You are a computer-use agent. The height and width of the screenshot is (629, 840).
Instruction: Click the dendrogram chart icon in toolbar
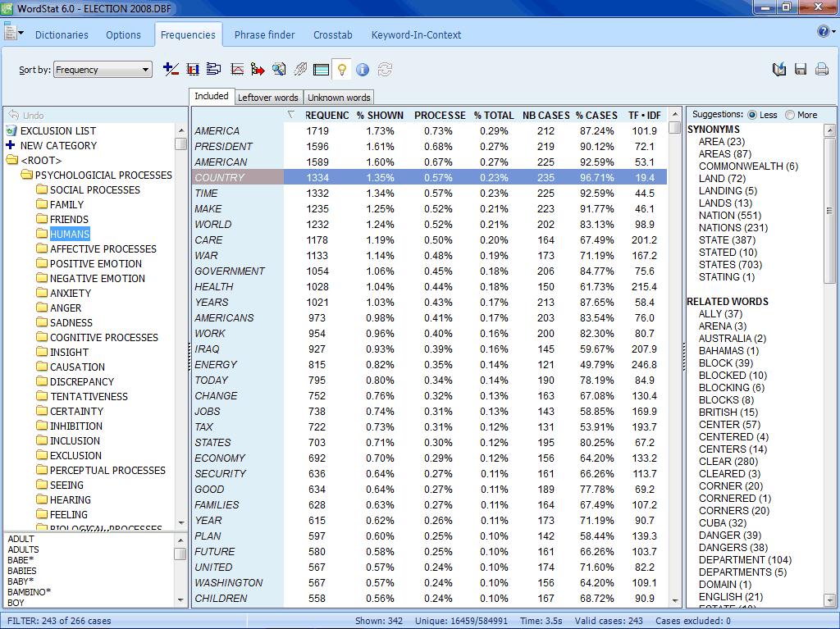pos(214,70)
